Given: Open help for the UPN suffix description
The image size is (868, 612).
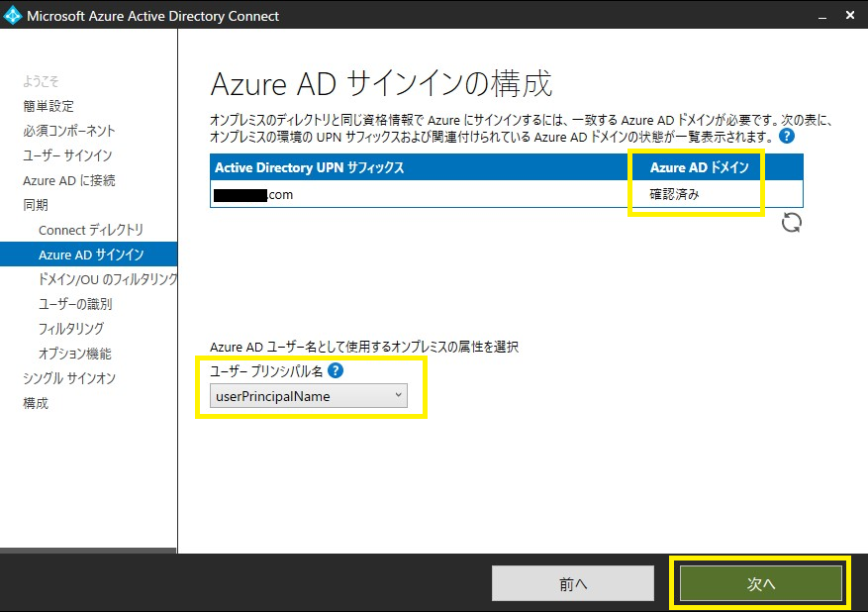Looking at the screenshot, I should [x=787, y=136].
